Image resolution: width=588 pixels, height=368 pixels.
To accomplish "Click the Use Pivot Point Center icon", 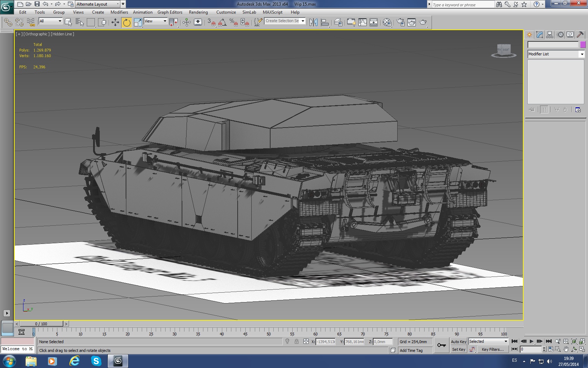I will (174, 22).
